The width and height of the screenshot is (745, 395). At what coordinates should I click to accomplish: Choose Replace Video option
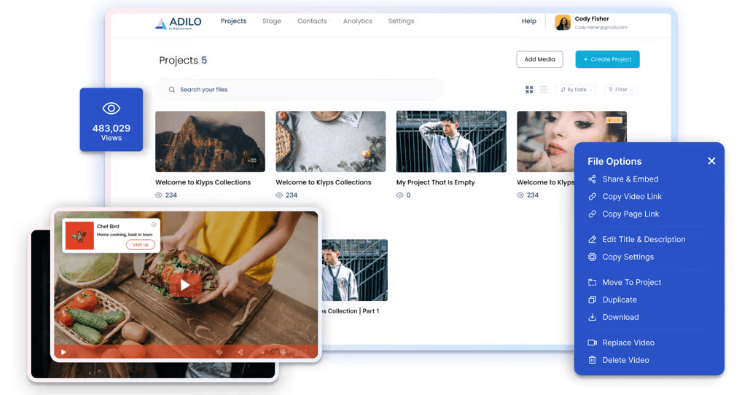(x=621, y=343)
